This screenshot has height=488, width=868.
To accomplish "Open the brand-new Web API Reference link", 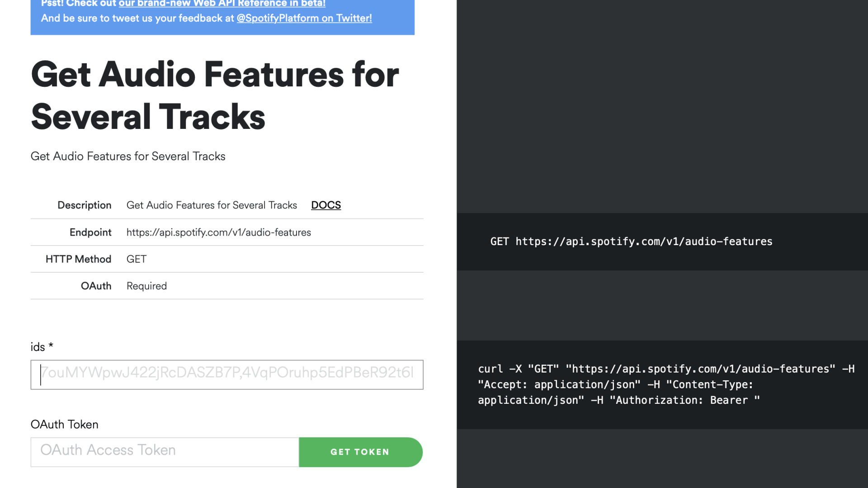I will click(222, 4).
